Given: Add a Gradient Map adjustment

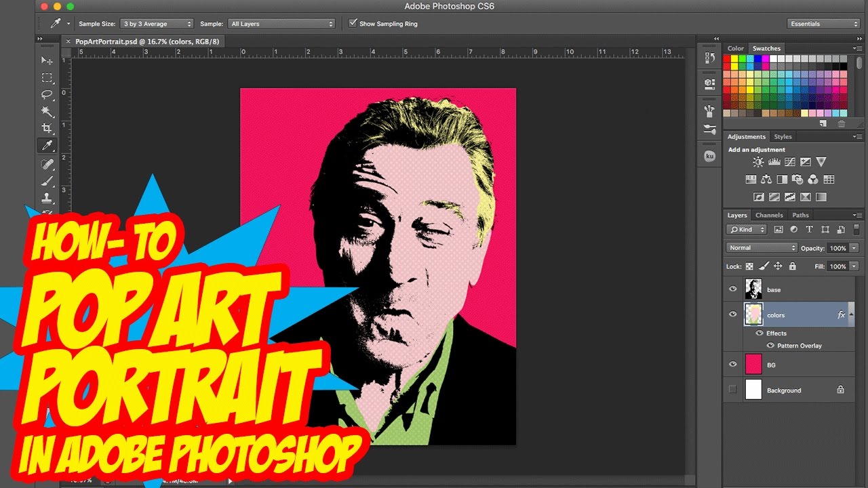Looking at the screenshot, I should [x=821, y=197].
